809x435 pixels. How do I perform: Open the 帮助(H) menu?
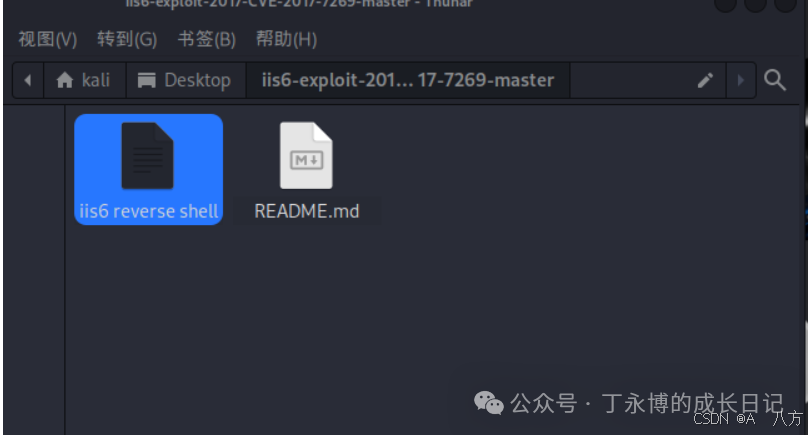click(286, 39)
